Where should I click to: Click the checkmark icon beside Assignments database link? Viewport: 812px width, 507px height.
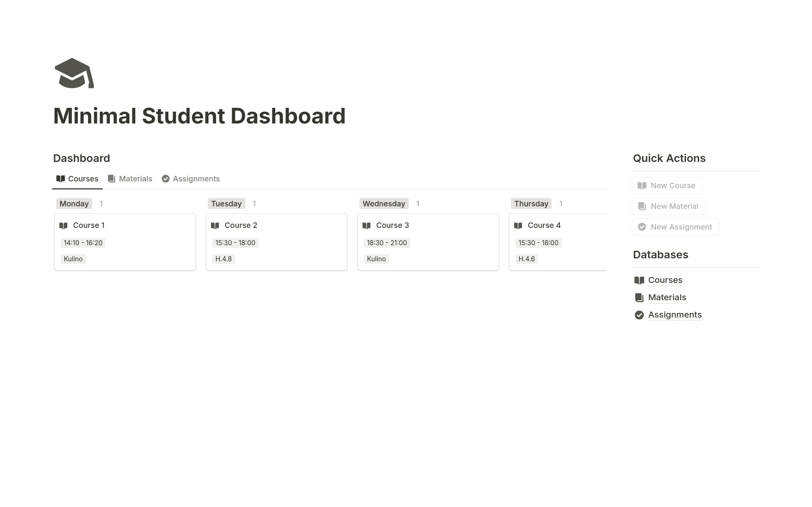[x=639, y=315]
